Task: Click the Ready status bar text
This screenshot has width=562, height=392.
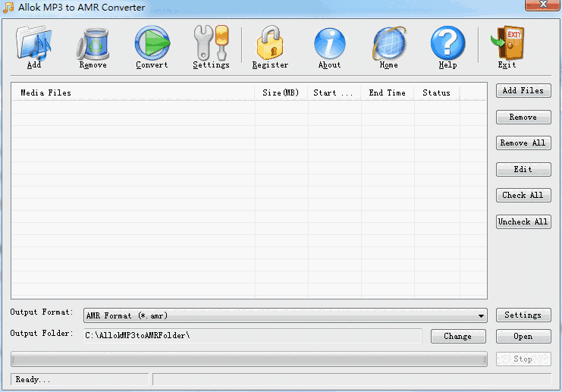Action: [x=33, y=379]
